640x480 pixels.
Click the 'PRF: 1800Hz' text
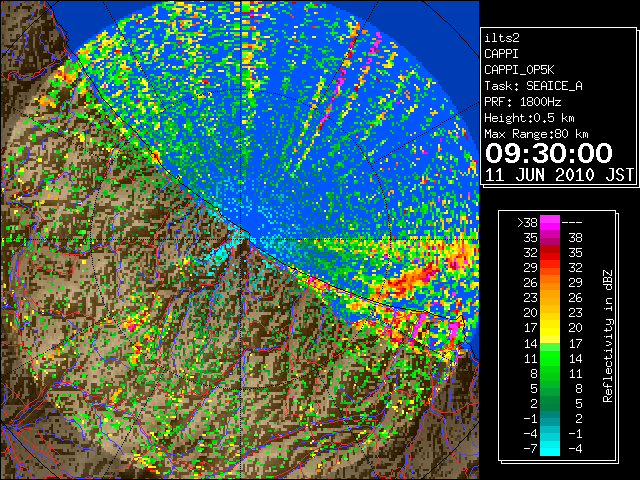coord(522,102)
